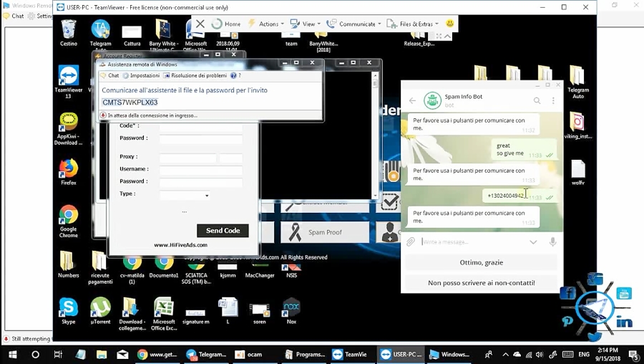This screenshot has height=364, width=644.
Task: Click the scrollbar of the black panel window
Action: tap(374, 135)
